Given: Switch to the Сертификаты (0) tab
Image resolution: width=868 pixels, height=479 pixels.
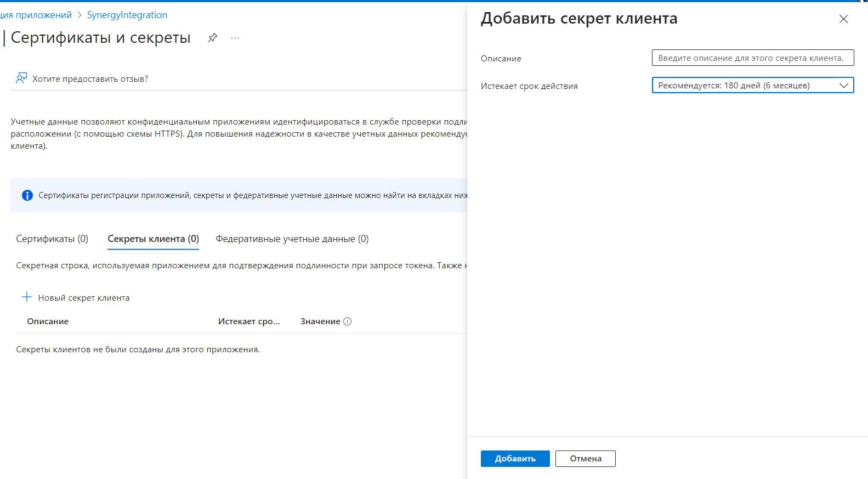Looking at the screenshot, I should pyautogui.click(x=52, y=239).
